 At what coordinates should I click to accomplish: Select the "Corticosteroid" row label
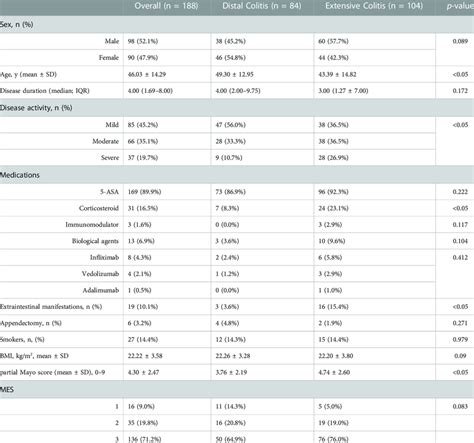tap(99, 208)
